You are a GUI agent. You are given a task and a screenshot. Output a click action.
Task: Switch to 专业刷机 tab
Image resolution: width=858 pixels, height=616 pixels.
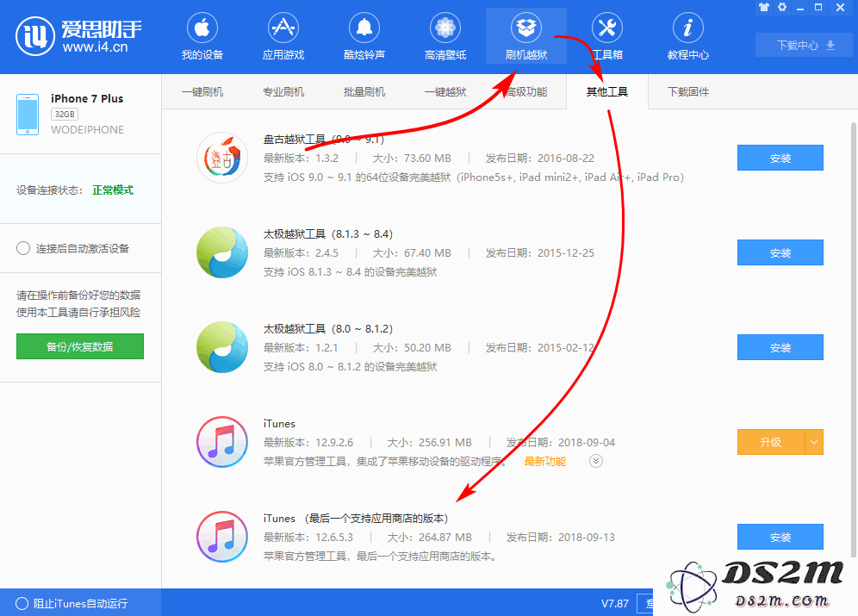click(283, 91)
